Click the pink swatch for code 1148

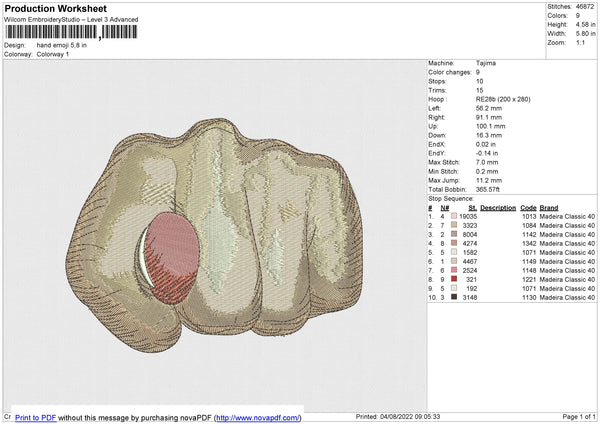point(454,271)
